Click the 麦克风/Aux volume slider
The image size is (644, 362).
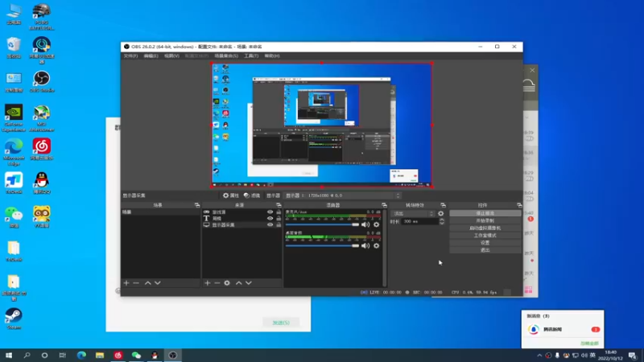click(323, 224)
